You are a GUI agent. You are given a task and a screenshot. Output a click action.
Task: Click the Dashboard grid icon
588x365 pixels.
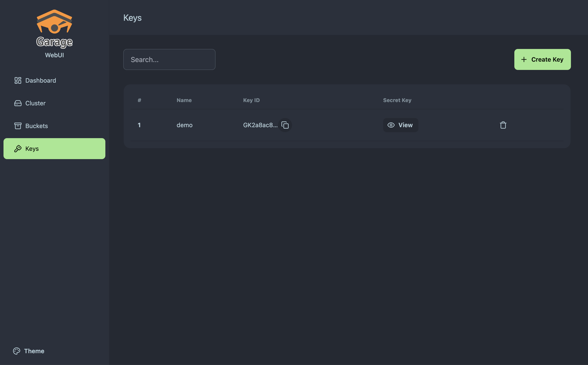click(x=18, y=80)
